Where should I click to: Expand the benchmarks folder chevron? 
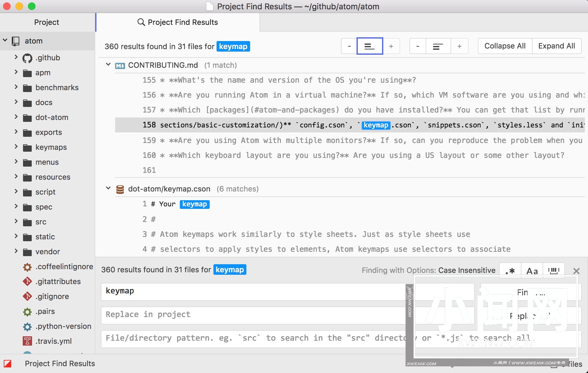click(16, 87)
